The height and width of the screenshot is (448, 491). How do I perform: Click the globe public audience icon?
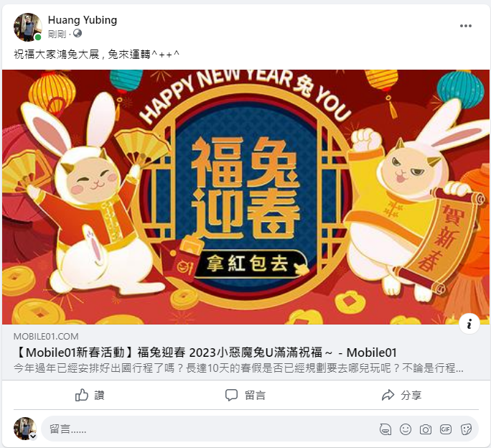[78, 33]
